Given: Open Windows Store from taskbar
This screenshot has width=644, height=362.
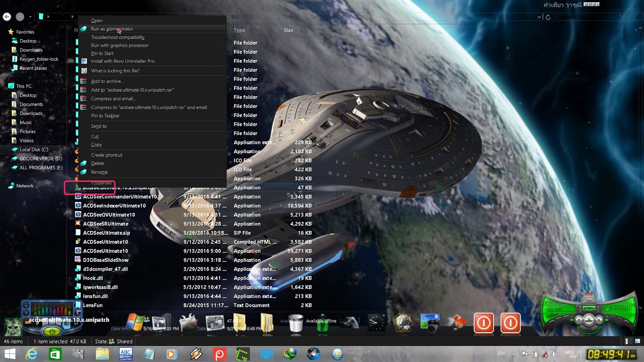Looking at the screenshot, I should 55,354.
